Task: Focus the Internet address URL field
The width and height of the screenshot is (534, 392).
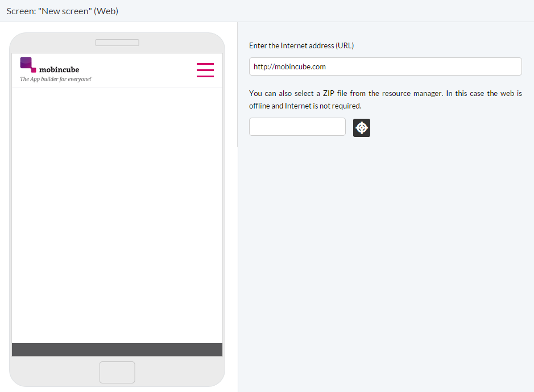Action: click(x=385, y=66)
